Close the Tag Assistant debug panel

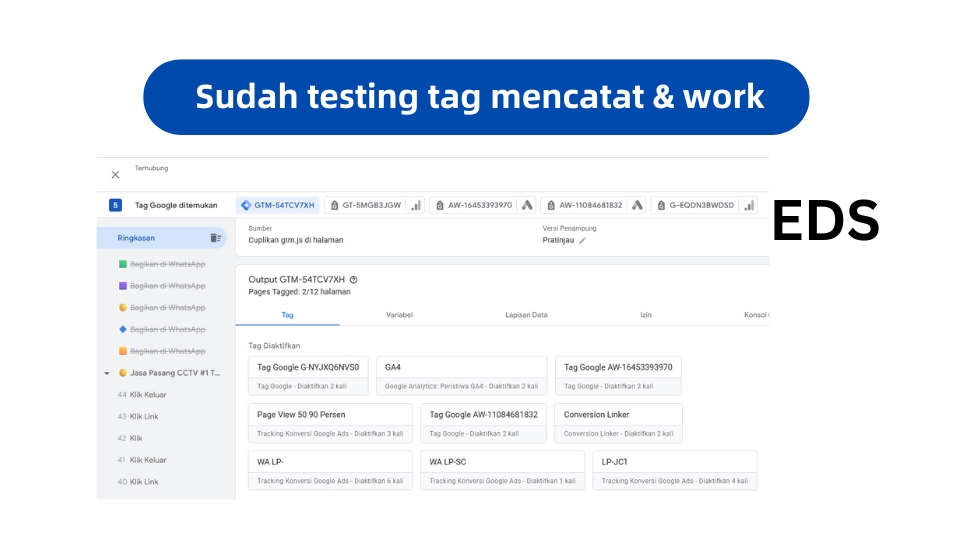point(115,174)
